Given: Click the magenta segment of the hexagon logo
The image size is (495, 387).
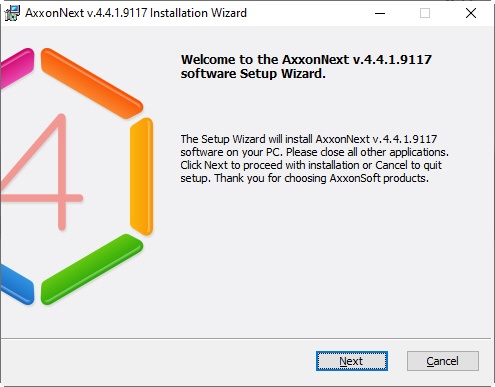Looking at the screenshot, I should point(17,67).
